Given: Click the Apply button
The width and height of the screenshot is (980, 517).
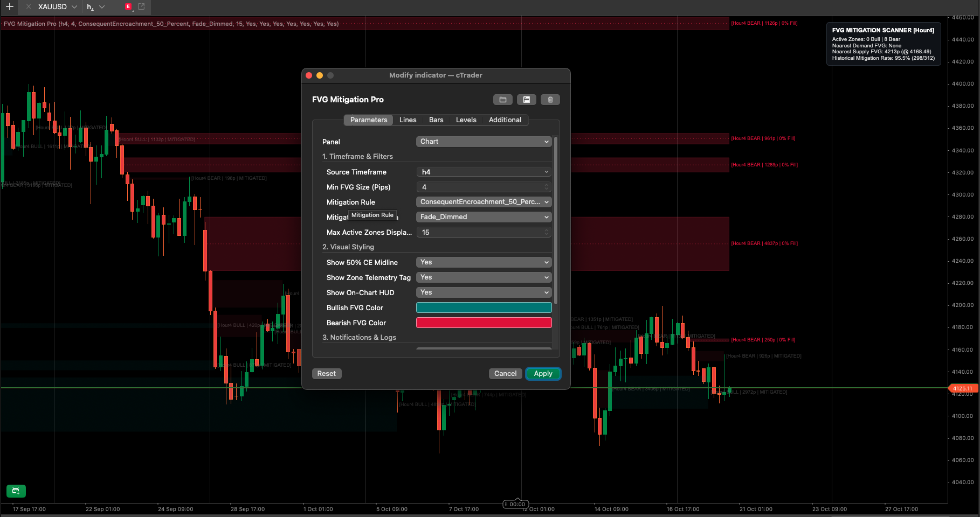Looking at the screenshot, I should (x=543, y=374).
